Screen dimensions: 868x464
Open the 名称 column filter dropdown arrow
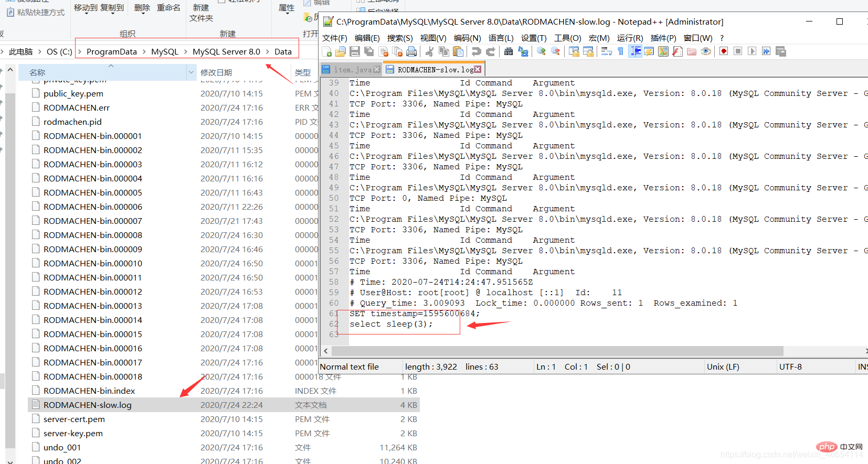(191, 72)
